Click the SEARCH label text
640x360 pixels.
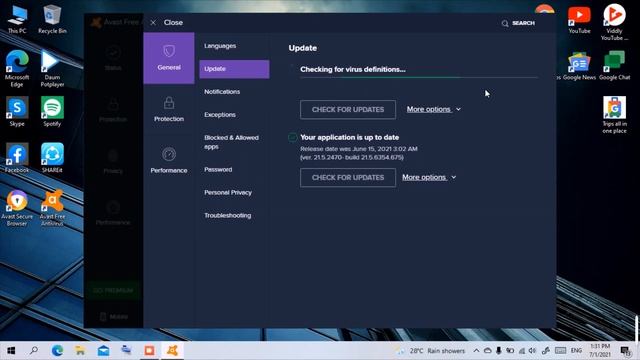coord(523,23)
